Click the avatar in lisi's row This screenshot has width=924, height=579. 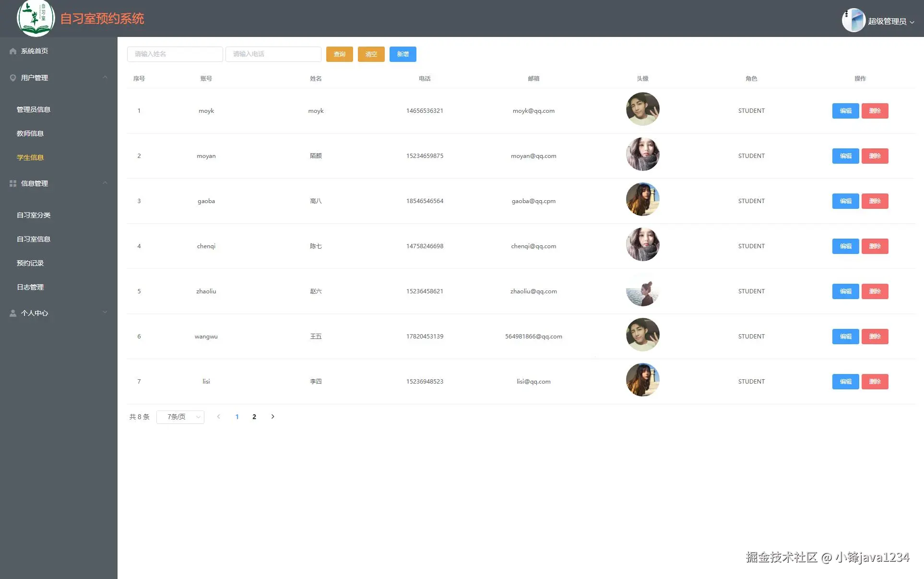click(643, 380)
